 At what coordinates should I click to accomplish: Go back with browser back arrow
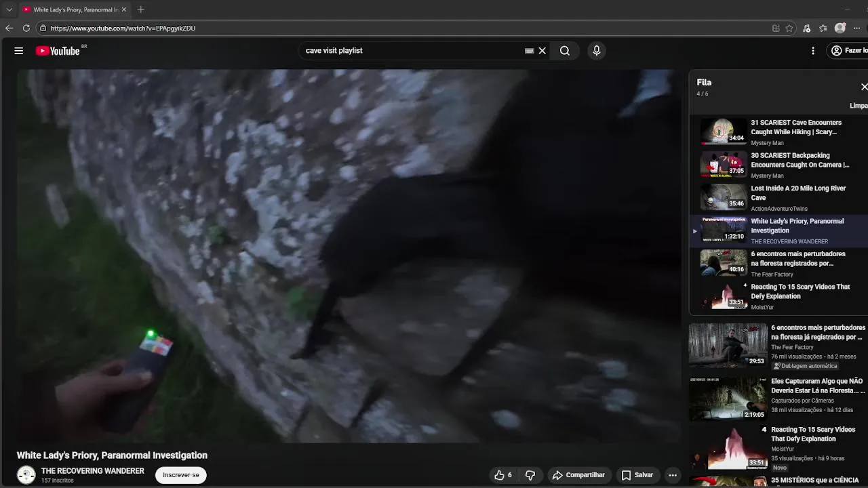pyautogui.click(x=9, y=28)
